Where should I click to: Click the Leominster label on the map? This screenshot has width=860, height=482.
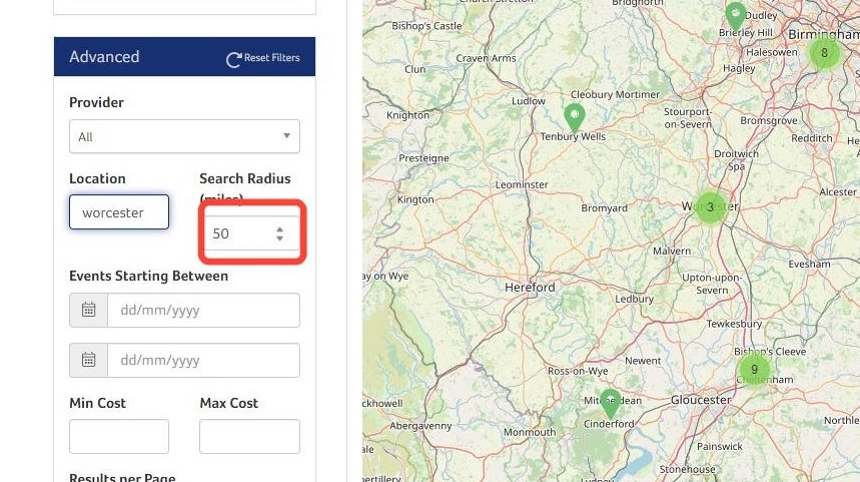[522, 185]
